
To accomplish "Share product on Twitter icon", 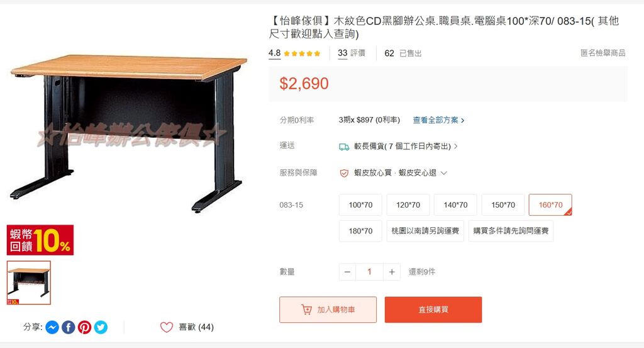I will coord(101,327).
